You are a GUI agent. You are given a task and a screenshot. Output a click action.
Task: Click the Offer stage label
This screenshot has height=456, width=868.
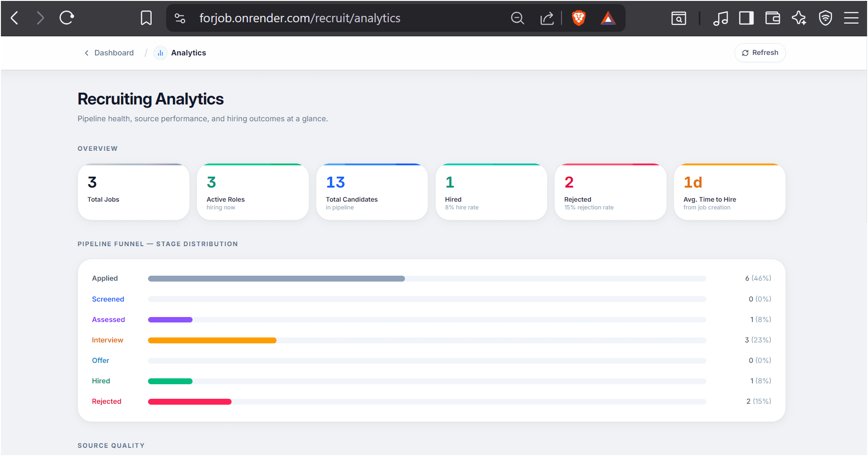click(101, 361)
